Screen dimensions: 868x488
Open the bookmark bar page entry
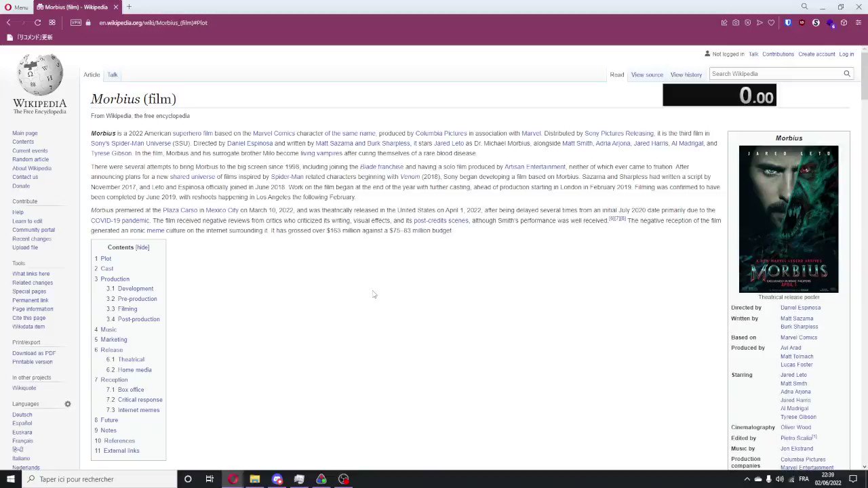[30, 37]
